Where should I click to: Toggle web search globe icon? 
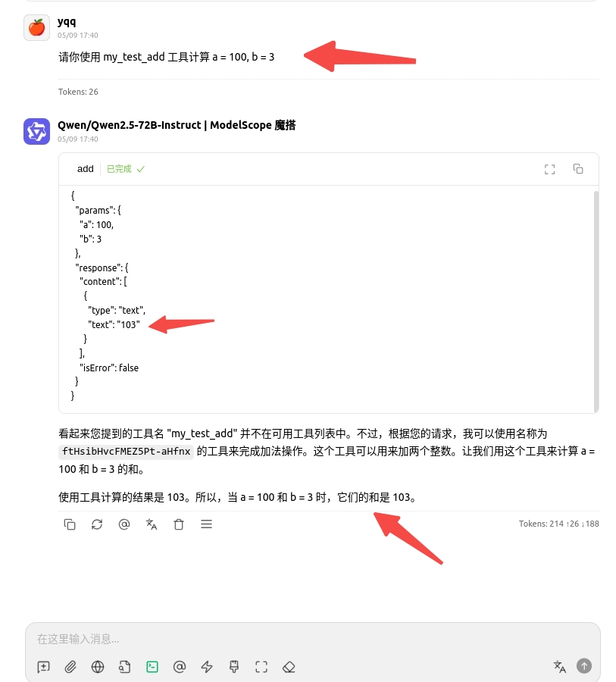point(98,667)
